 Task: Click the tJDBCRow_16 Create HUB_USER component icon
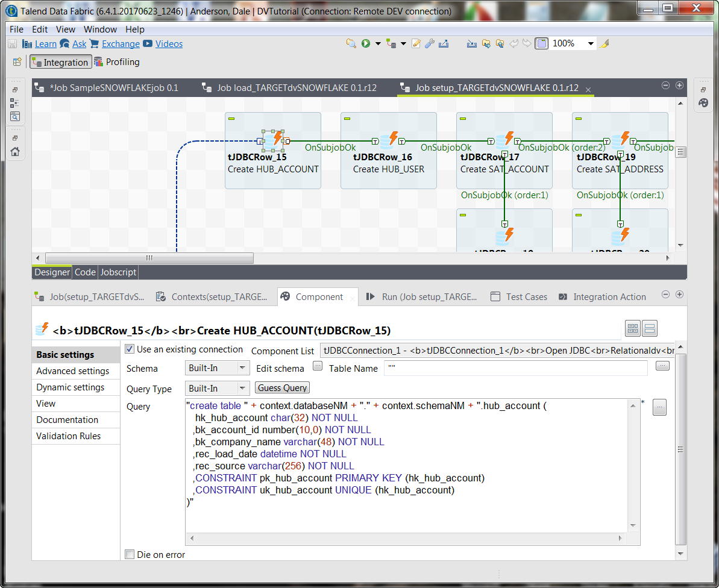tap(389, 140)
